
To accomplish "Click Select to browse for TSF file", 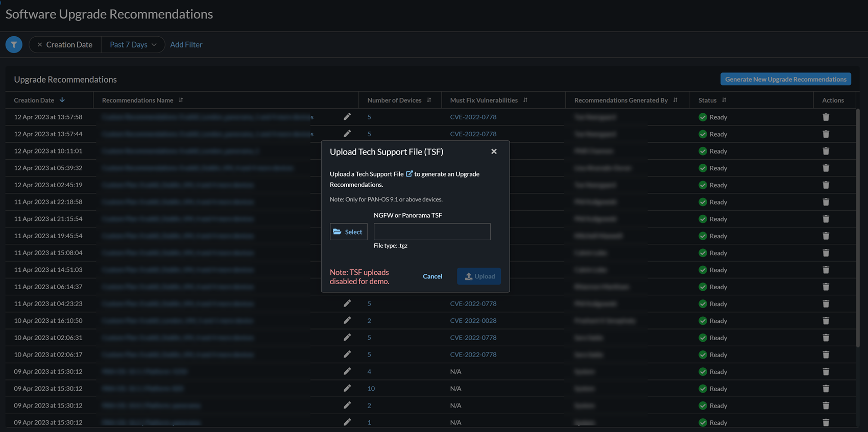I will pos(348,232).
